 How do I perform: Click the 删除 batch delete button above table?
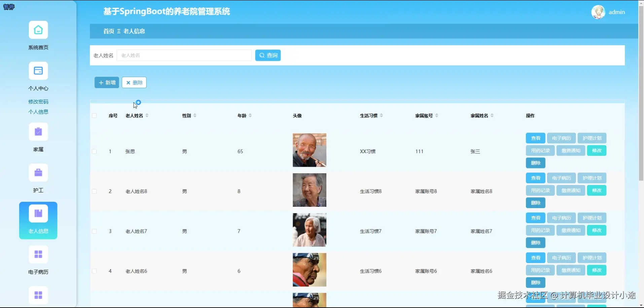[134, 82]
